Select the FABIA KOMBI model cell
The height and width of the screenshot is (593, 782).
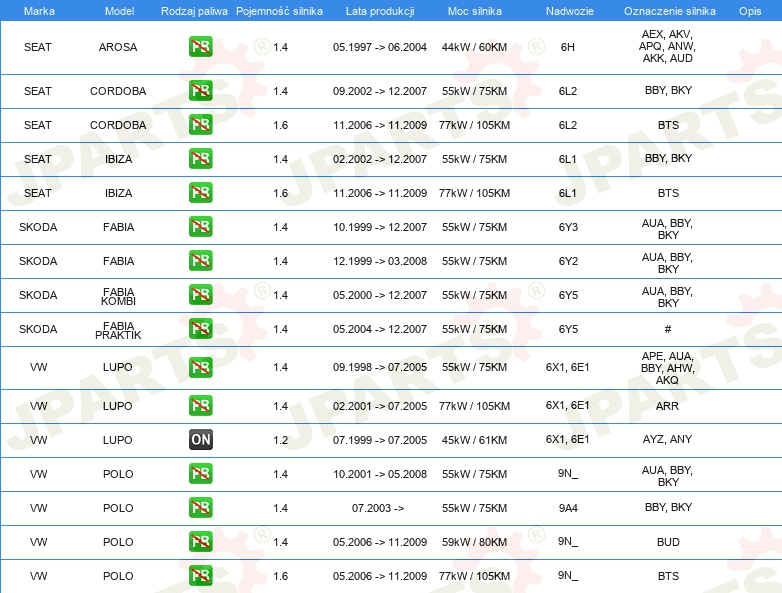tap(118, 296)
